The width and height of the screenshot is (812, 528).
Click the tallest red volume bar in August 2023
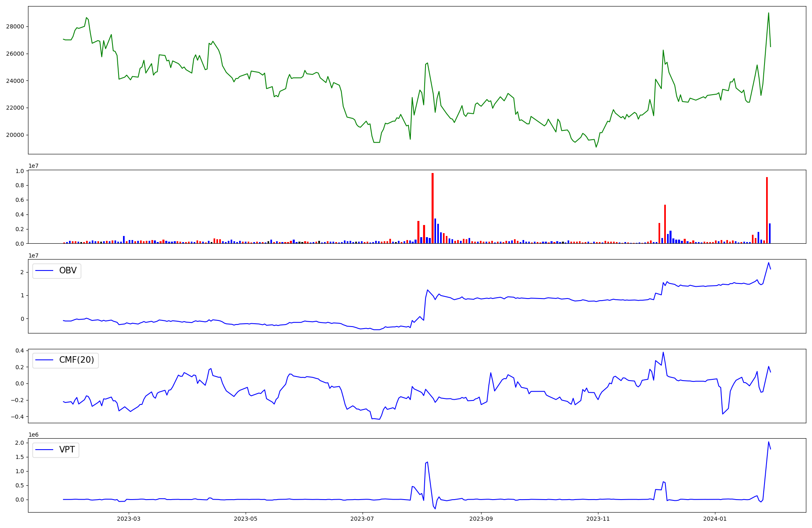pyautogui.click(x=432, y=208)
